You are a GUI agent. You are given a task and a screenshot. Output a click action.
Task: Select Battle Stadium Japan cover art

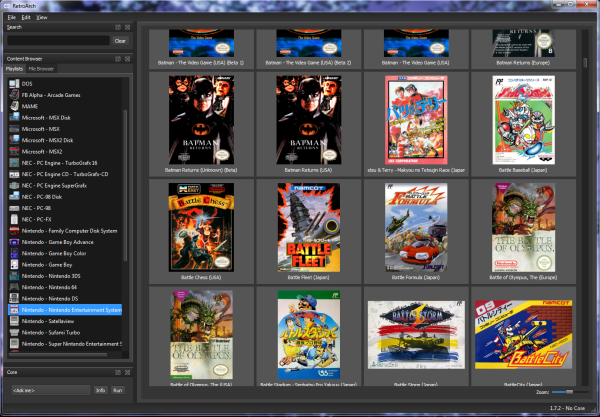click(x=308, y=334)
